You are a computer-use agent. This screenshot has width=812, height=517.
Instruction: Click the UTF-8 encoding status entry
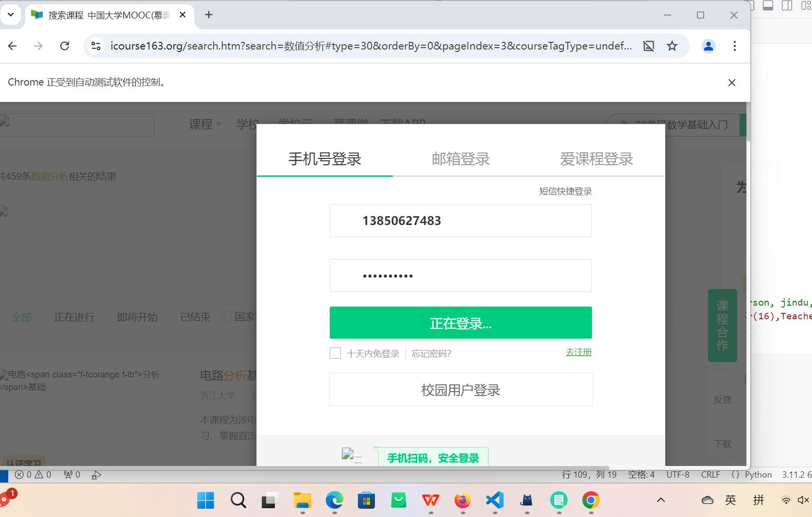coord(677,475)
